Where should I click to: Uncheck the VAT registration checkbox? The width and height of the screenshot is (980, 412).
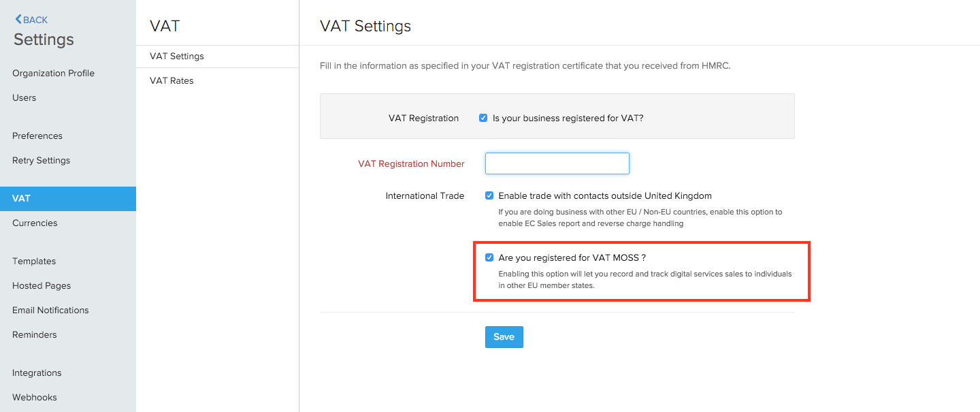tap(483, 117)
